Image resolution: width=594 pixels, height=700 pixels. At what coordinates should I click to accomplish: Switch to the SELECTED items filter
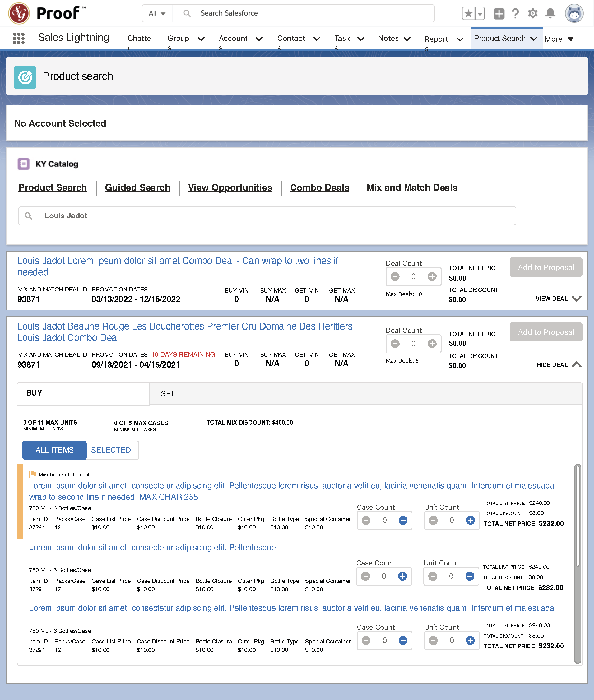(x=111, y=450)
